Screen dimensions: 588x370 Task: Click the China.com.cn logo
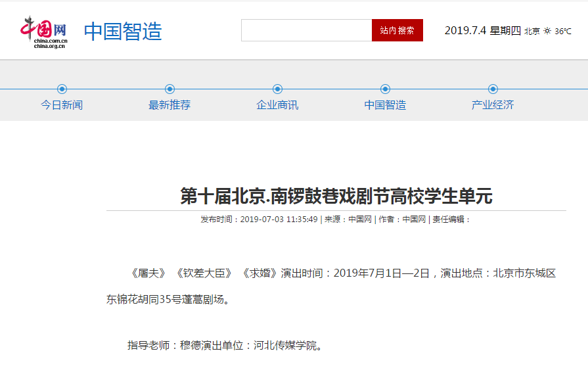pyautogui.click(x=44, y=32)
